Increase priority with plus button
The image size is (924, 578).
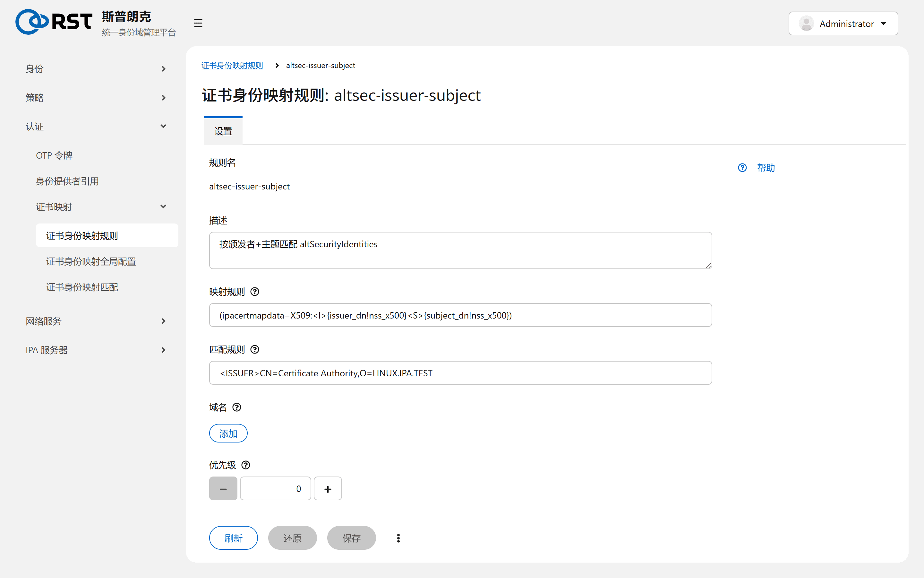click(x=328, y=488)
